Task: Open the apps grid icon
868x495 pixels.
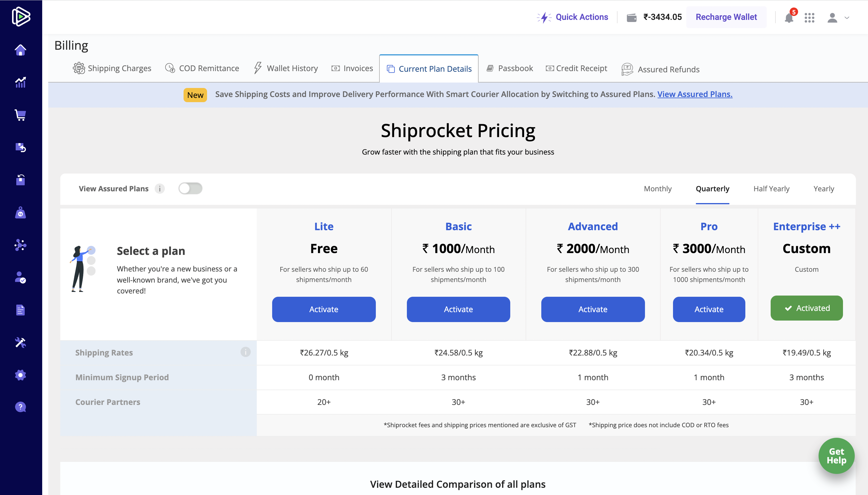Action: [x=809, y=18]
